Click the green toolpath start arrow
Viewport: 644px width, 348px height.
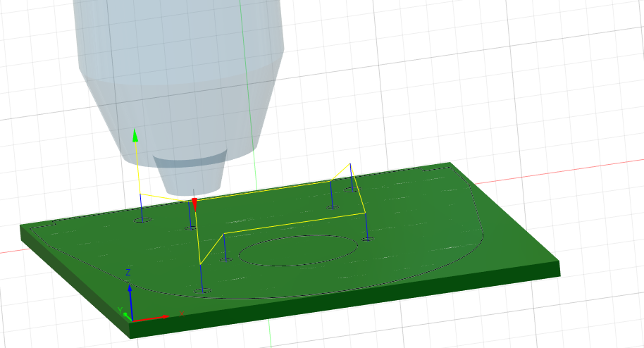click(135, 135)
